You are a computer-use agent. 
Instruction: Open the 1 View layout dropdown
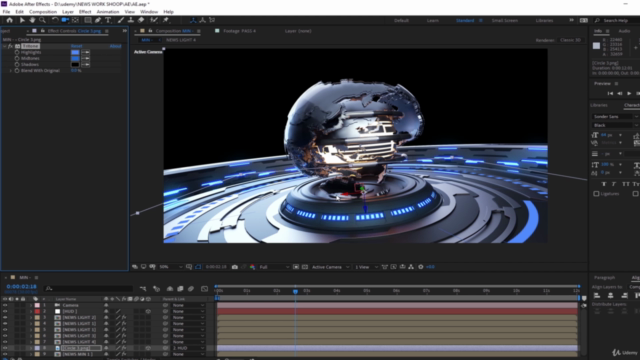tap(366, 267)
